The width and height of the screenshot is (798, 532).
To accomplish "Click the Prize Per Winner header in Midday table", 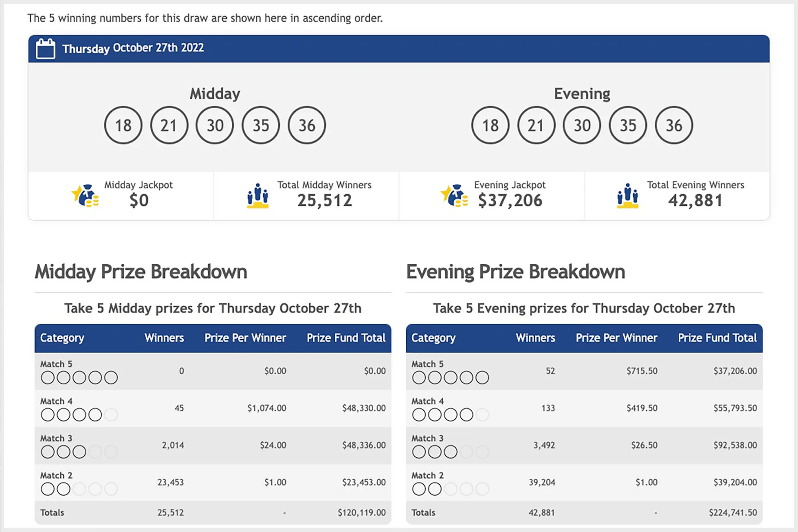I will click(245, 338).
